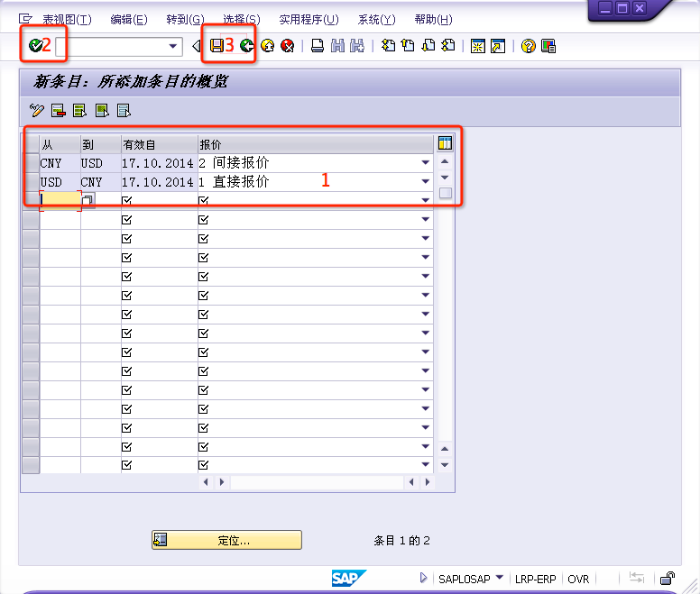The image size is (700, 594).
Task: Go to first page icon
Action: (x=388, y=45)
